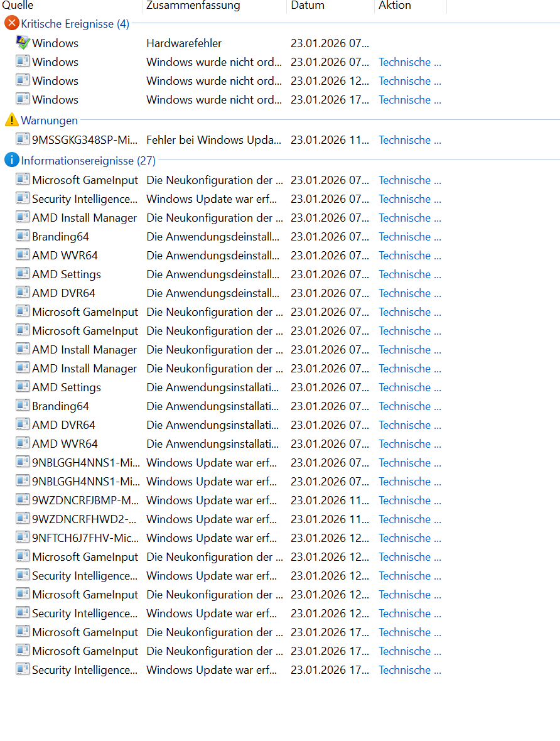Collapse the Kritische Ereignisse (4) group
Viewport: 560px width, 741px height.
point(75,24)
